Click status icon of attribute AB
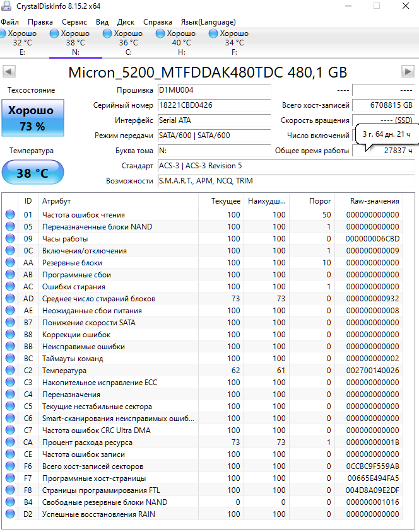Screen dimensions: 419x532 click(x=10, y=274)
